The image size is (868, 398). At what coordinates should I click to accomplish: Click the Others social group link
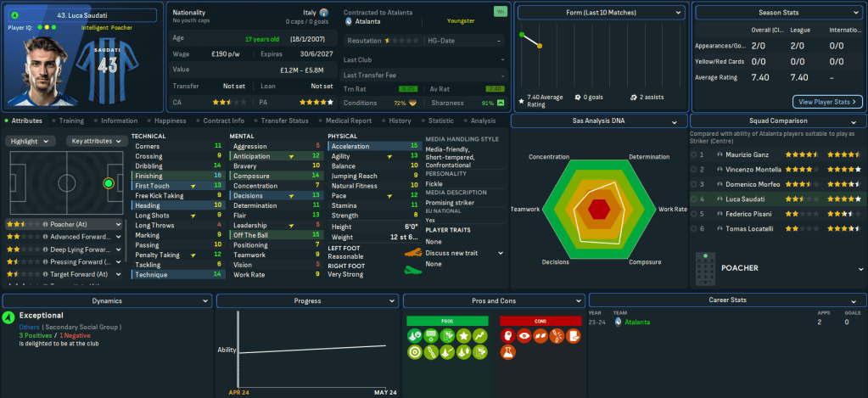(x=28, y=327)
